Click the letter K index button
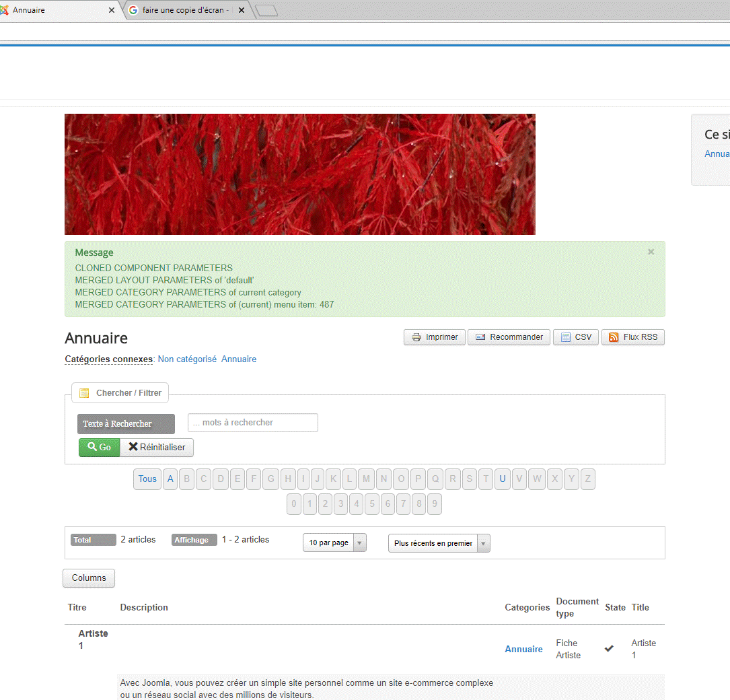 333,479
